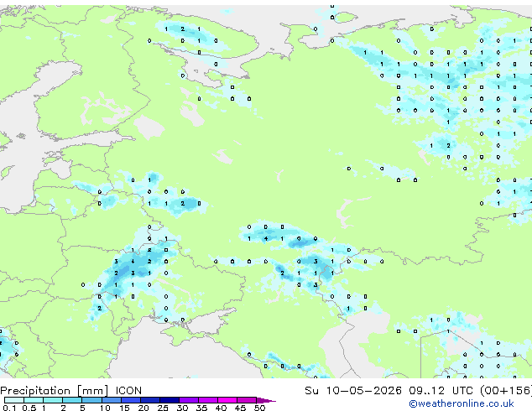Pick the 40–45 mm magenta legend swatch
Image resolution: width=532 pixels, height=411 pixels.
227,400
